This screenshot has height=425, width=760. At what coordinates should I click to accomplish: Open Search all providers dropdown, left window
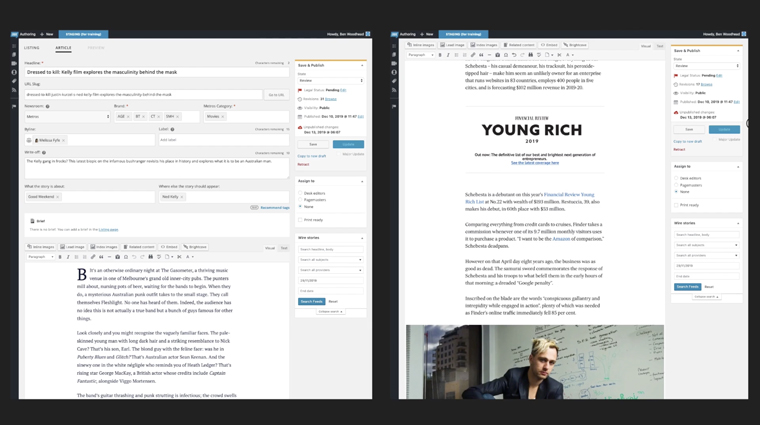(x=331, y=270)
